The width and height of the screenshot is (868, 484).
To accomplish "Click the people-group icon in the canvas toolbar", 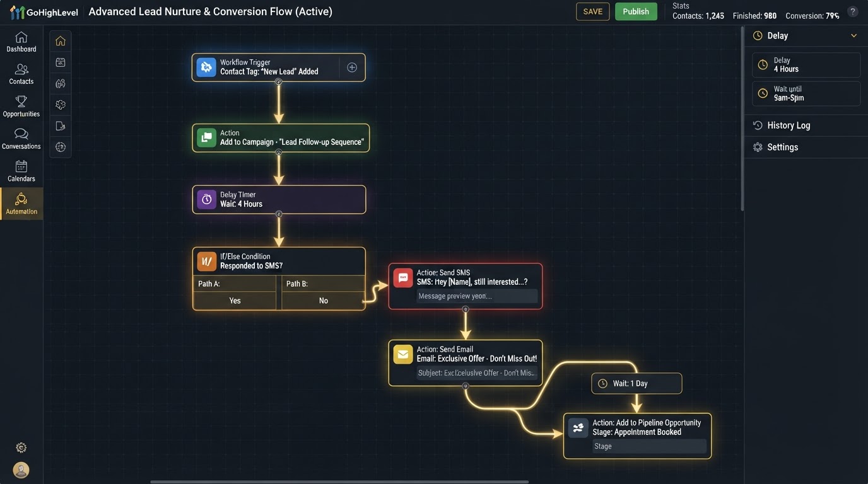I will pyautogui.click(x=61, y=83).
